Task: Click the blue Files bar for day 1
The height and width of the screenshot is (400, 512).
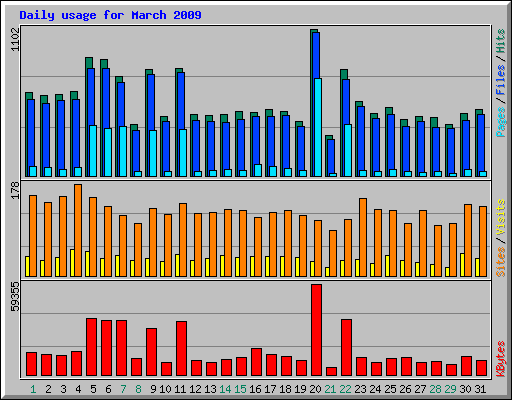Action: click(x=31, y=133)
